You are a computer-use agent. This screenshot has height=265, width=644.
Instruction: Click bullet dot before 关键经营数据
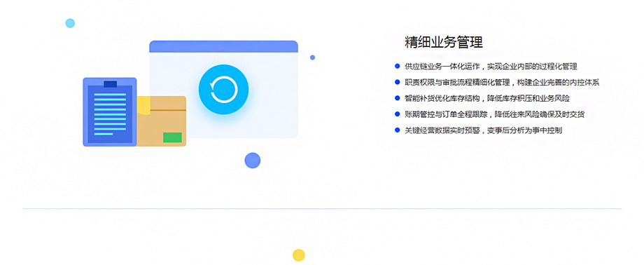click(x=397, y=130)
